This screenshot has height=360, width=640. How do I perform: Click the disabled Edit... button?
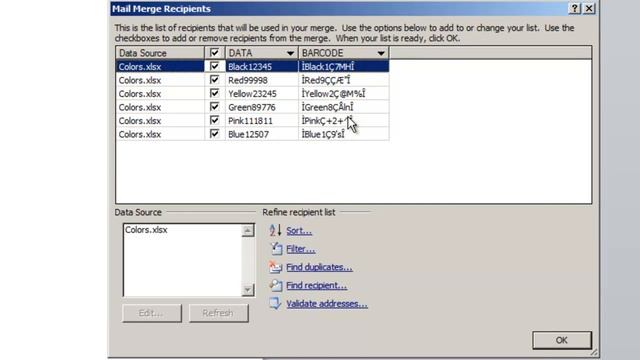pyautogui.click(x=152, y=313)
